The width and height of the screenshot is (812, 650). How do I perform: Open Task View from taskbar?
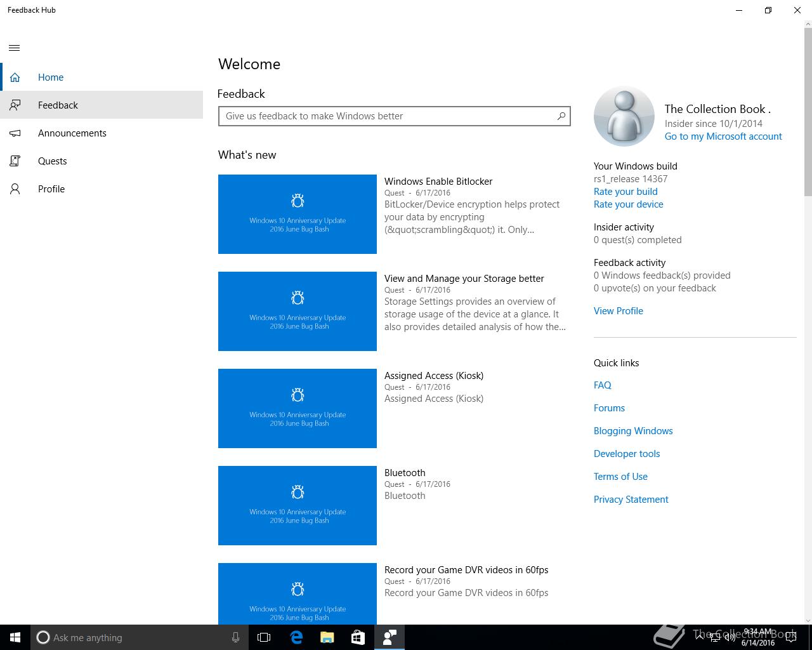(264, 637)
